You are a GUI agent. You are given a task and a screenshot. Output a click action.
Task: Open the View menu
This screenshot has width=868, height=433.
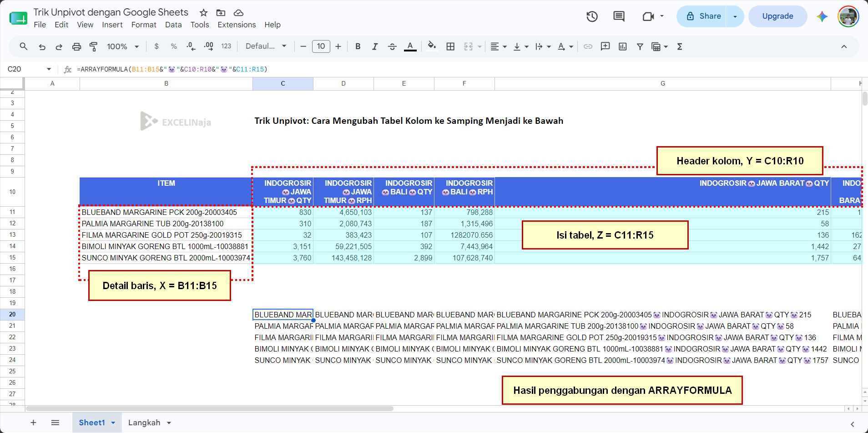click(x=85, y=25)
